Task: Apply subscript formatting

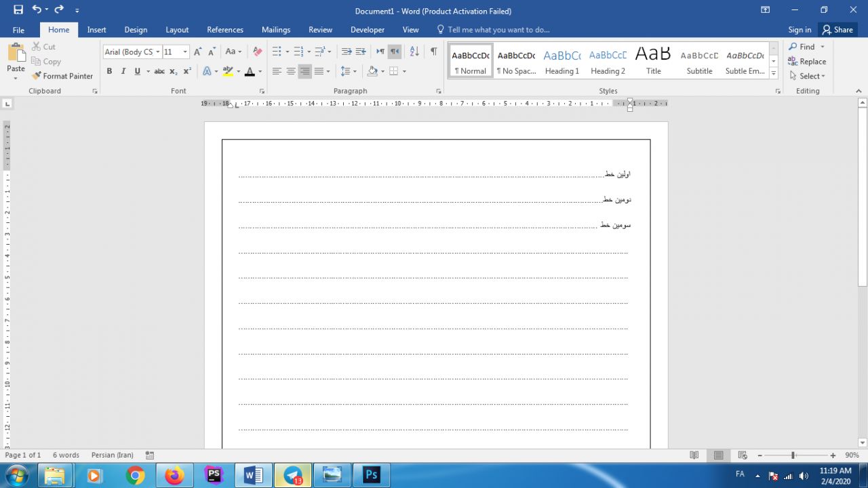Action: coord(174,71)
